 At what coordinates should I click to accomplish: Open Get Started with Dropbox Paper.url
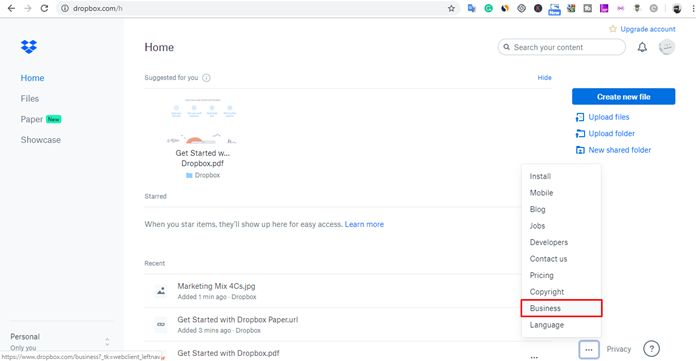click(237, 320)
